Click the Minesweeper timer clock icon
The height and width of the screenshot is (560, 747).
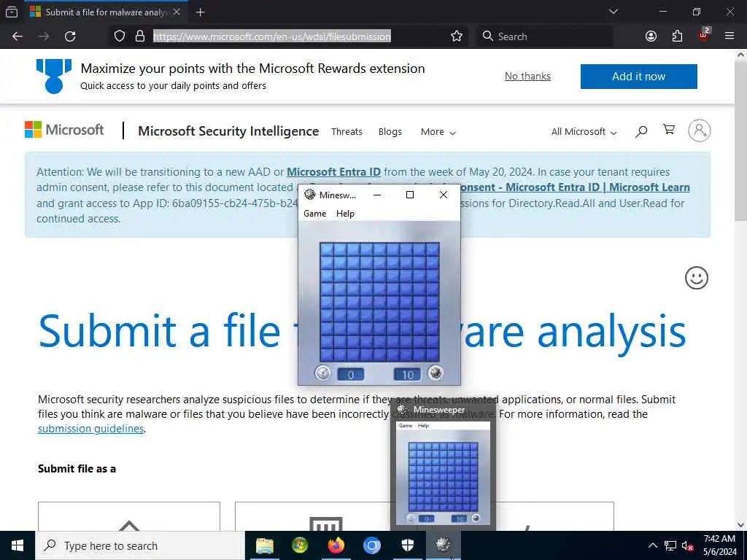(x=323, y=373)
